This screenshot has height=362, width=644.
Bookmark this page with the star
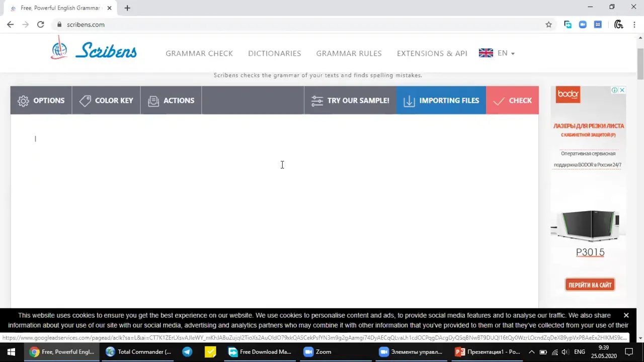click(x=548, y=24)
